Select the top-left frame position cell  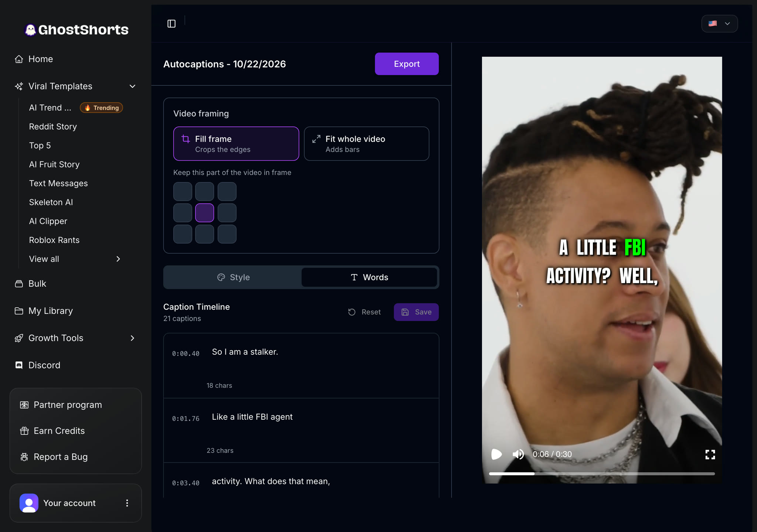[183, 191]
